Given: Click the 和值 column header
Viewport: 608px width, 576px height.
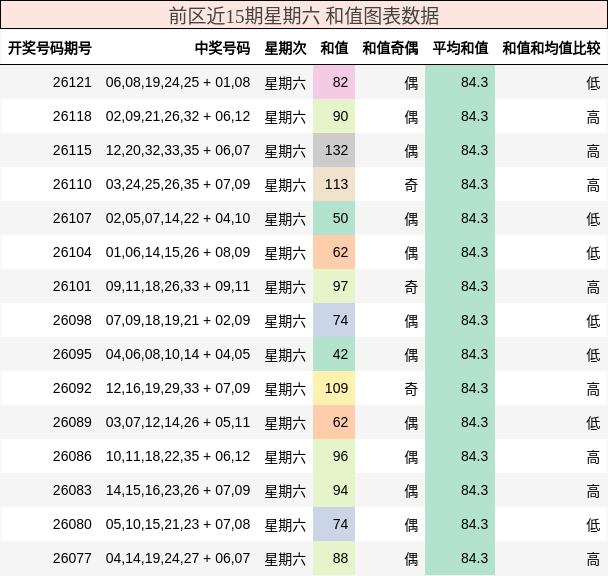Looking at the screenshot, I should coord(334,48).
